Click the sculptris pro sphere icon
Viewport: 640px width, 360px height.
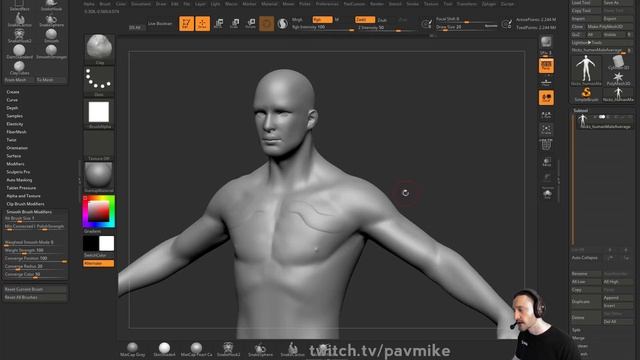click(x=282, y=24)
